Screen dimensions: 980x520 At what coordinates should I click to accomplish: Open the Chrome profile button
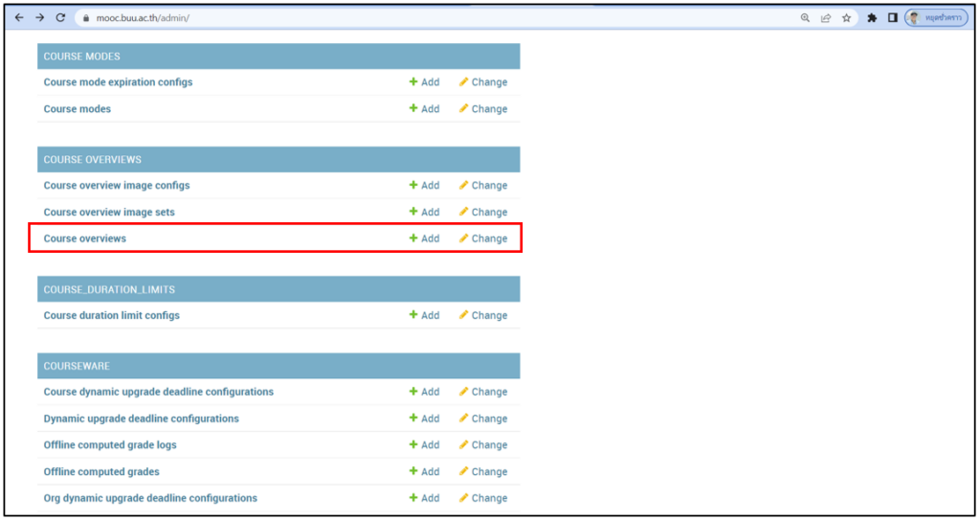tap(936, 18)
